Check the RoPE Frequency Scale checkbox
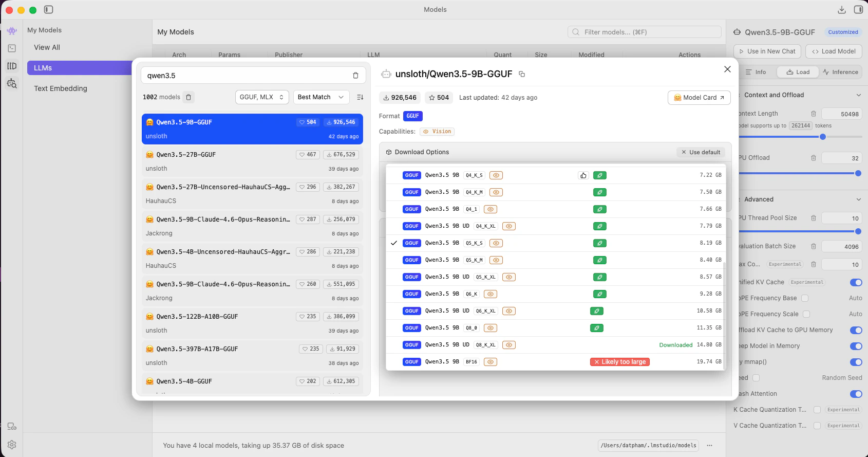The width and height of the screenshot is (868, 457). (806, 314)
